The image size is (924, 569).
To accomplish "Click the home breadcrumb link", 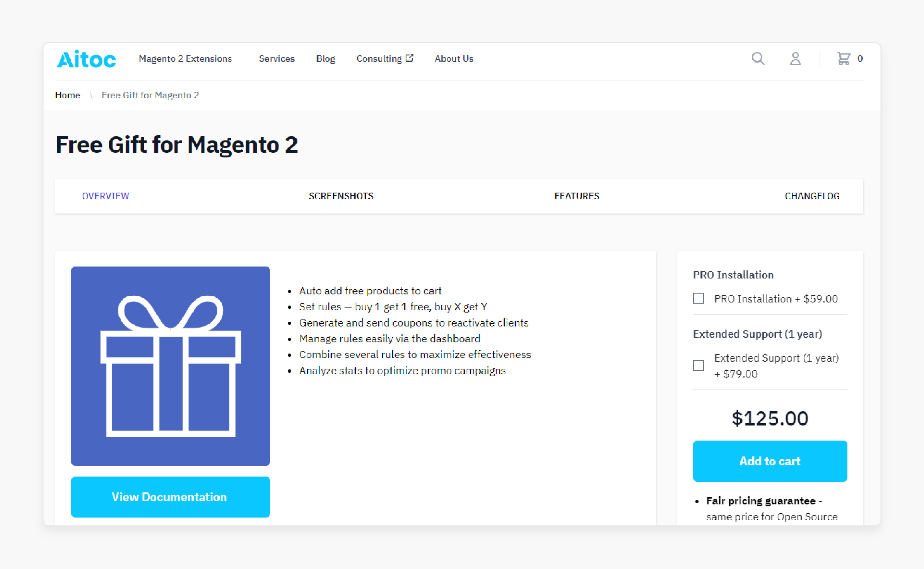I will point(66,95).
